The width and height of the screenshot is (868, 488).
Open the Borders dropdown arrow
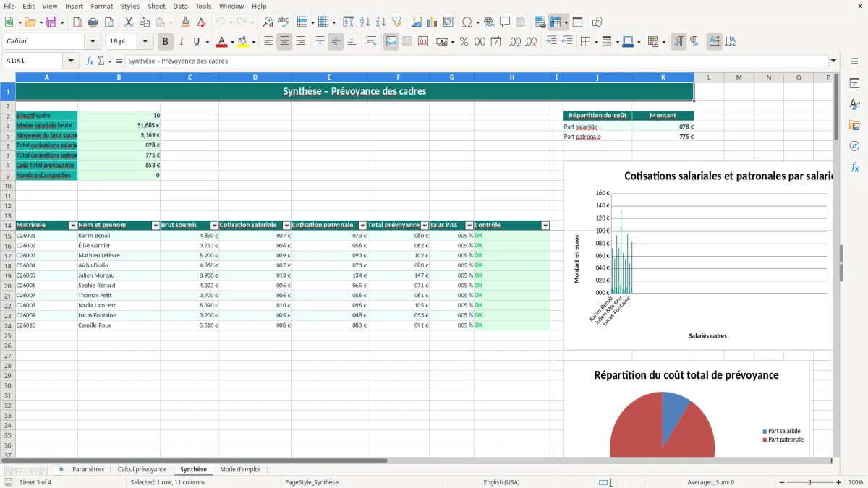[595, 42]
